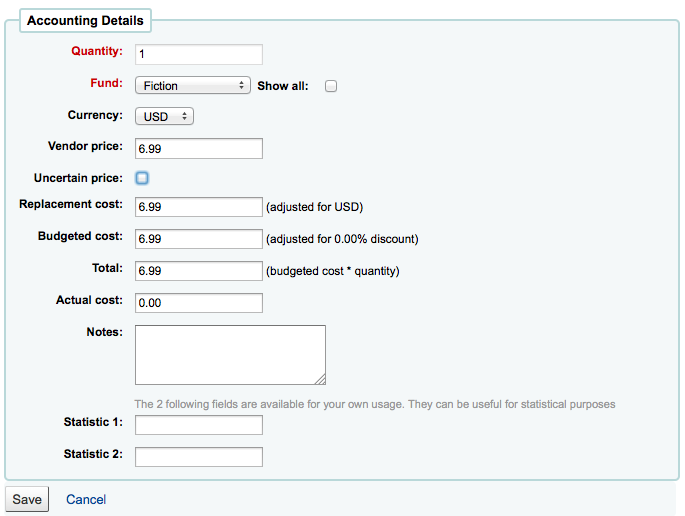685x516 pixels.
Task: Open the Fund dropdown showing Fiction
Action: 193,85
